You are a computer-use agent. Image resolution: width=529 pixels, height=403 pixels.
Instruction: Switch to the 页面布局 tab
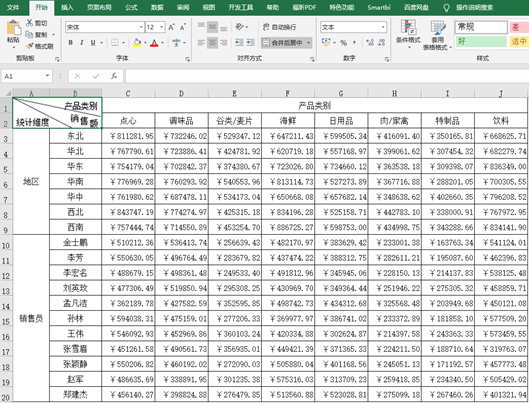point(99,7)
